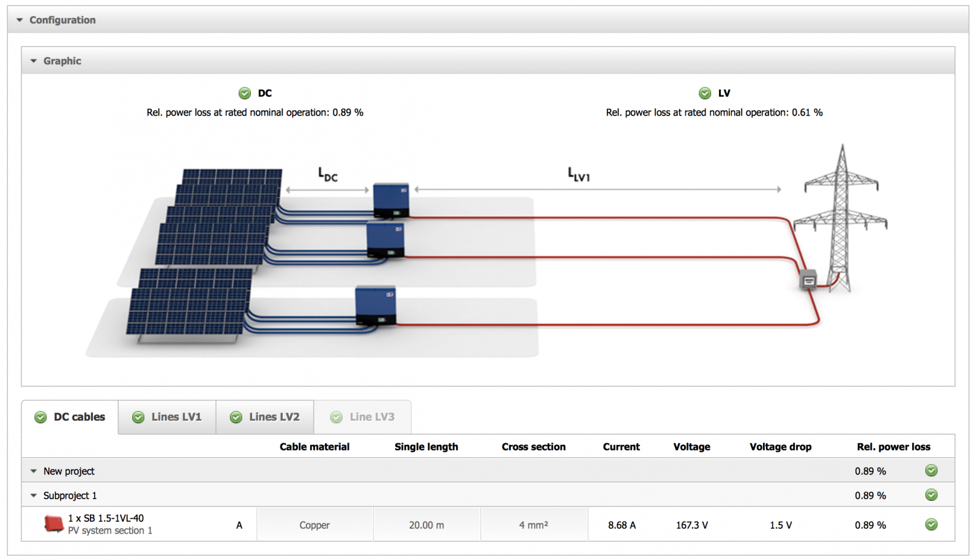The height and width of the screenshot is (560, 979).
Task: Click the bottom blue inverter in the graphic
Action: pos(376,306)
